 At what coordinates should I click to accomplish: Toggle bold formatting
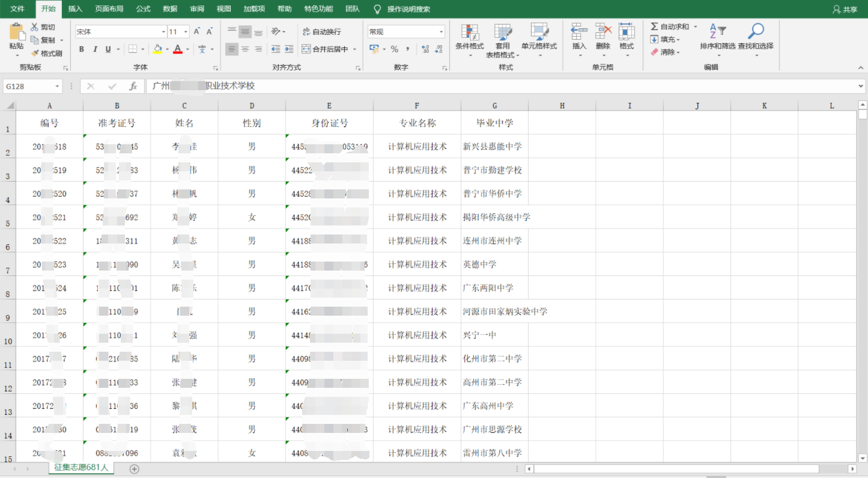tap(82, 49)
